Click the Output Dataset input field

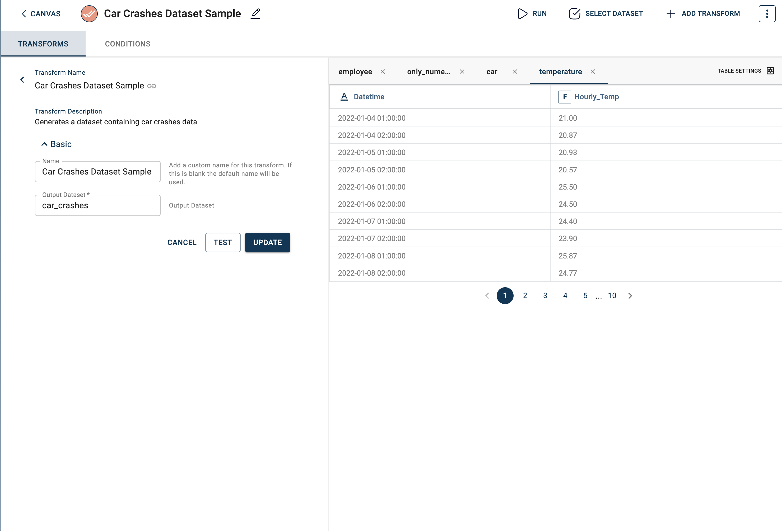(x=97, y=205)
